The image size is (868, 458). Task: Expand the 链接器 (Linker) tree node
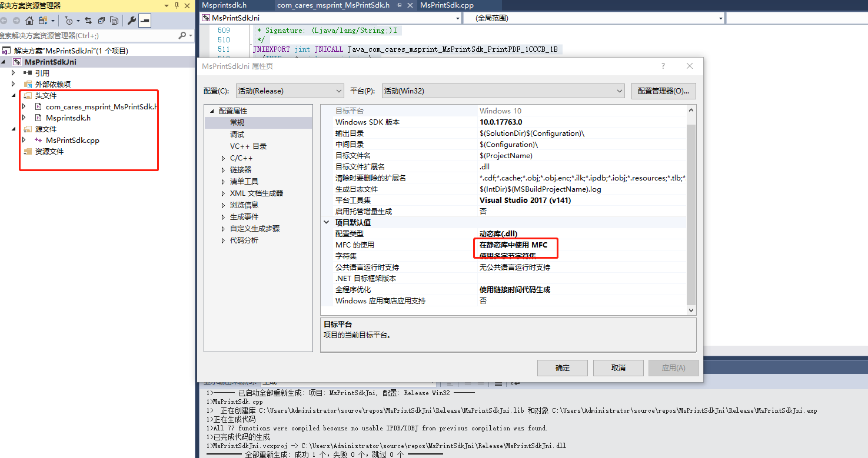pos(224,170)
